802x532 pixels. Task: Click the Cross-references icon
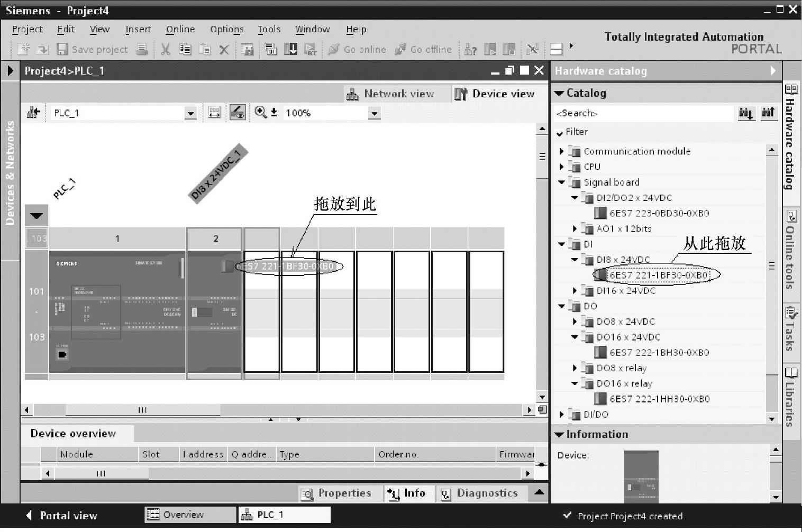[532, 49]
